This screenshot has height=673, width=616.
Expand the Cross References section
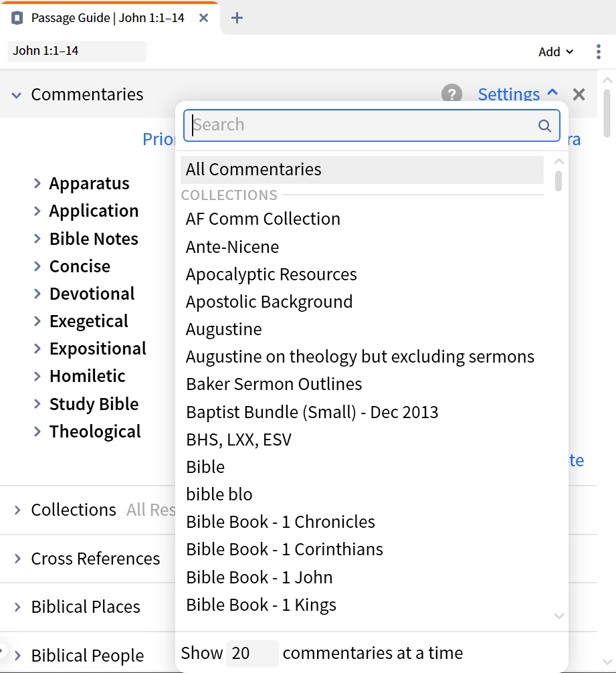tap(17, 559)
